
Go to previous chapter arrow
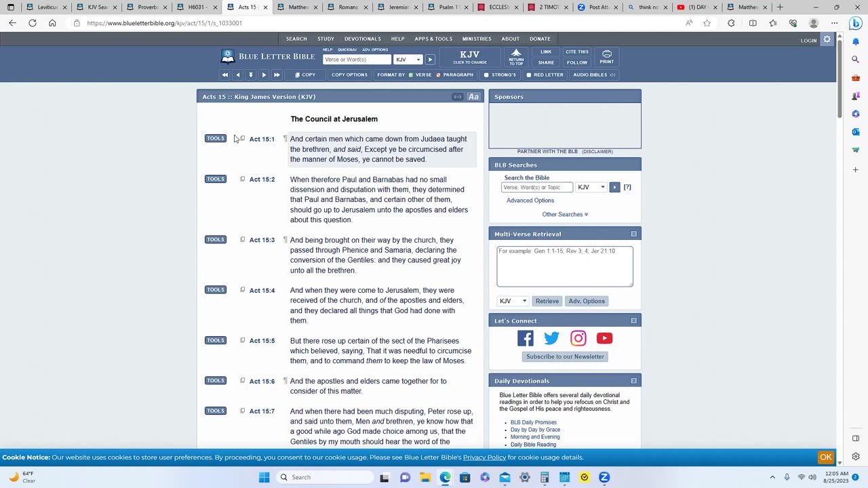[238, 75]
